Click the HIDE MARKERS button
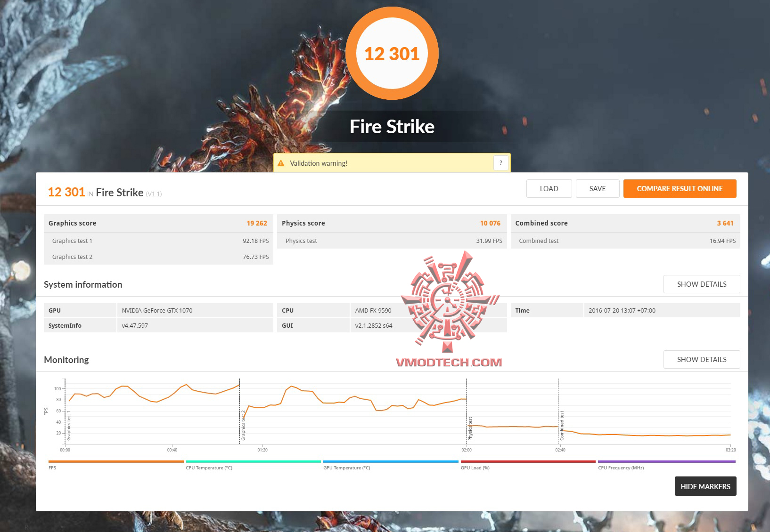This screenshot has height=532, width=770. pos(705,486)
